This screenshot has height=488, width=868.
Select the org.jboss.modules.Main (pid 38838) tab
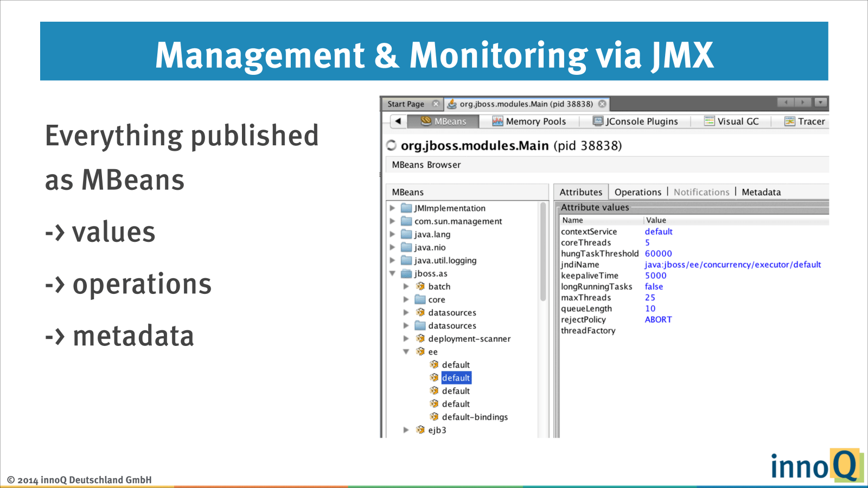pyautogui.click(x=526, y=104)
